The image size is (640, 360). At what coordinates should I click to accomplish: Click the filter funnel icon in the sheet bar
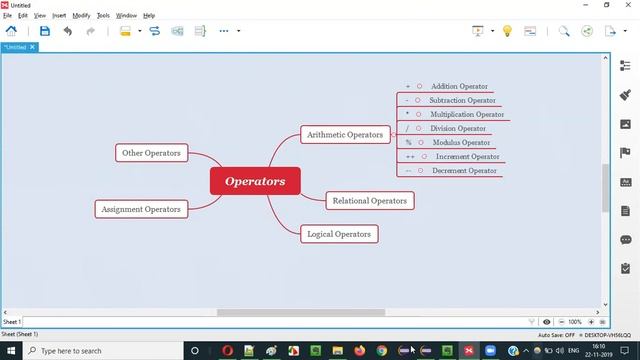531,322
